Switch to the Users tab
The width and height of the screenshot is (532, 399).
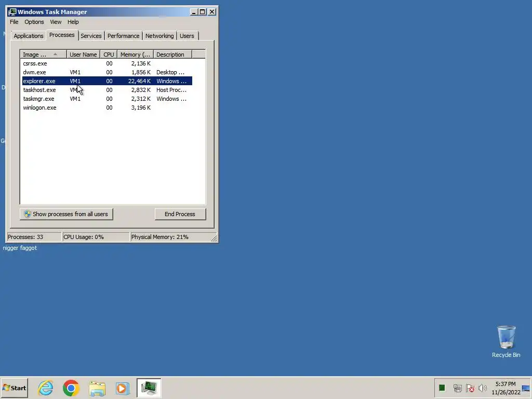tap(187, 36)
